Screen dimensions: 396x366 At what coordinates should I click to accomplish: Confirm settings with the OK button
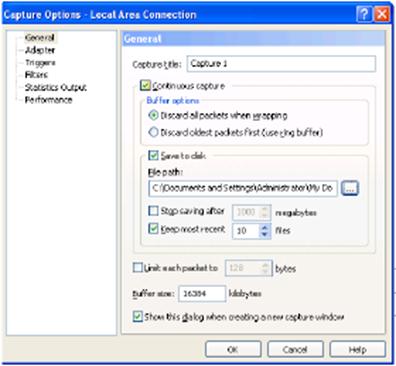233,349
